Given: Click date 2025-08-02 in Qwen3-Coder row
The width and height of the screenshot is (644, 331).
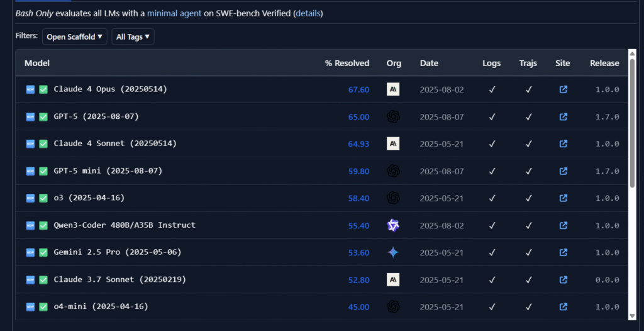Looking at the screenshot, I should (x=441, y=226).
